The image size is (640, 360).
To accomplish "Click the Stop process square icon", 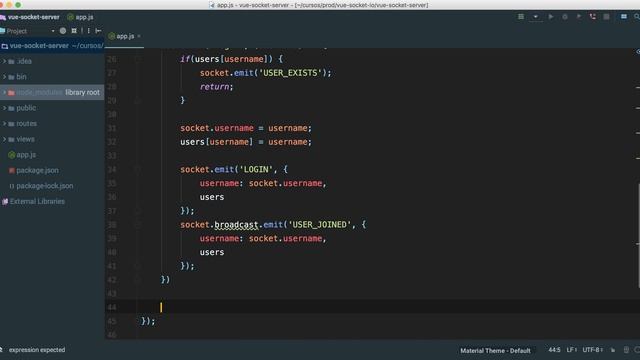I will [x=607, y=17].
